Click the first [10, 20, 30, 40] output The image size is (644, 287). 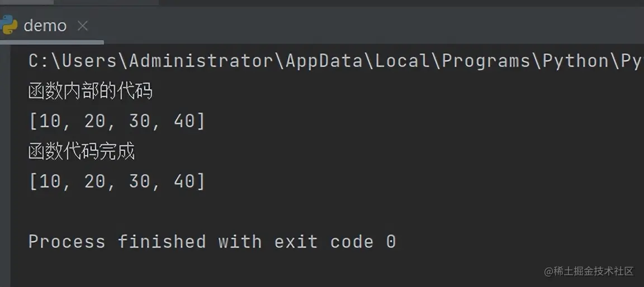(x=117, y=122)
